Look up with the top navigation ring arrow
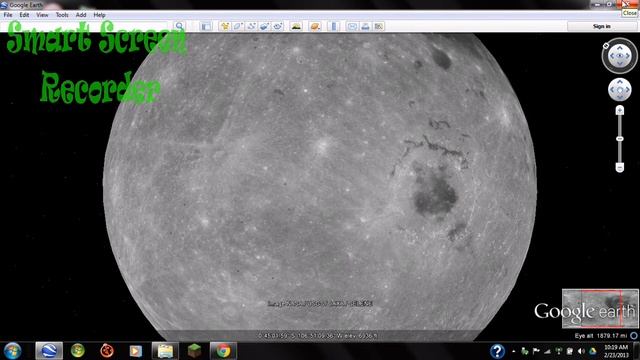This screenshot has width=640, height=360. pyautogui.click(x=620, y=48)
